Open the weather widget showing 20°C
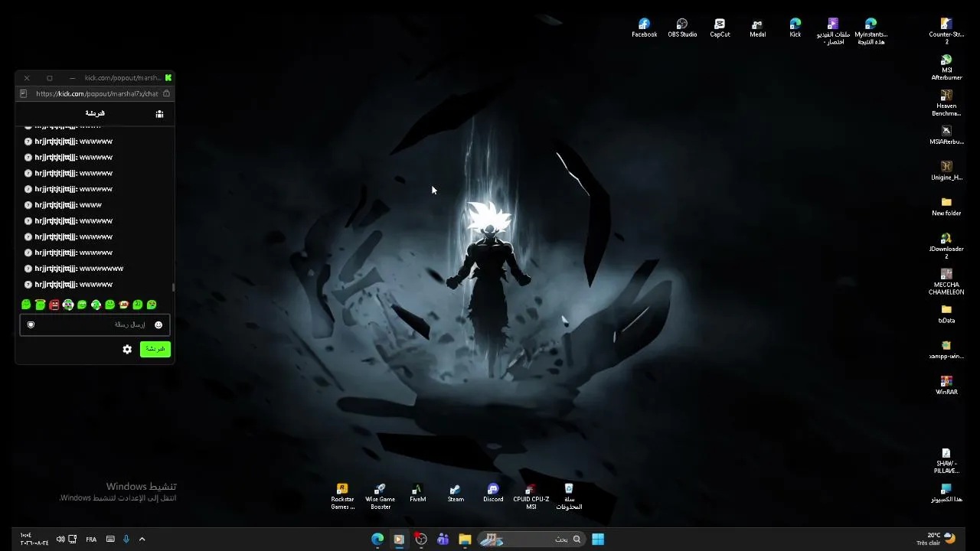This screenshot has height=551, width=980. tap(936, 539)
